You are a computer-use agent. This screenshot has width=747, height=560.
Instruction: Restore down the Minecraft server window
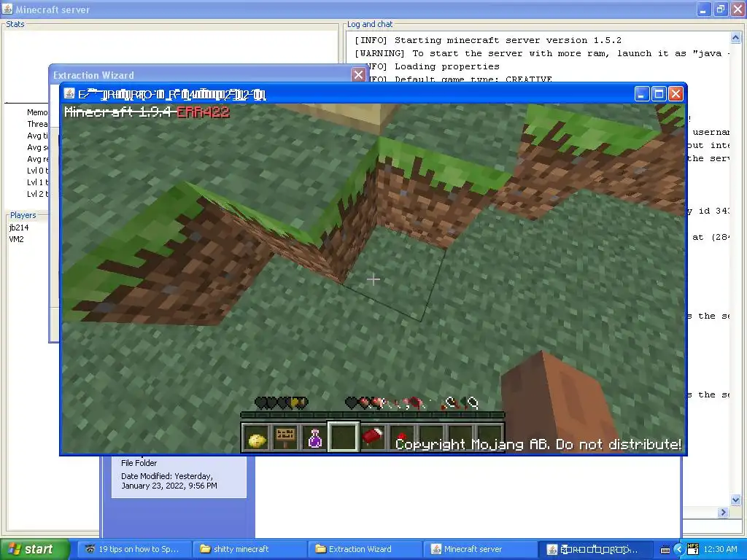tap(720, 9)
